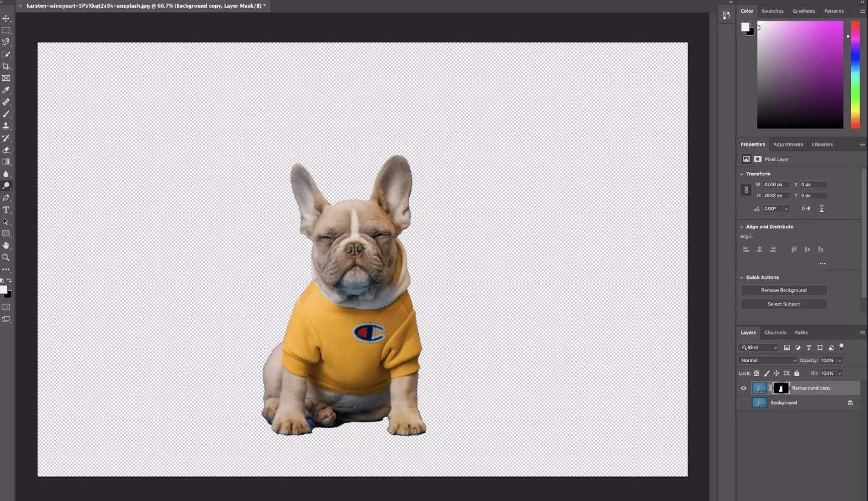This screenshot has width=868, height=501.
Task: Show the Background layer via its visibility box
Action: point(743,403)
